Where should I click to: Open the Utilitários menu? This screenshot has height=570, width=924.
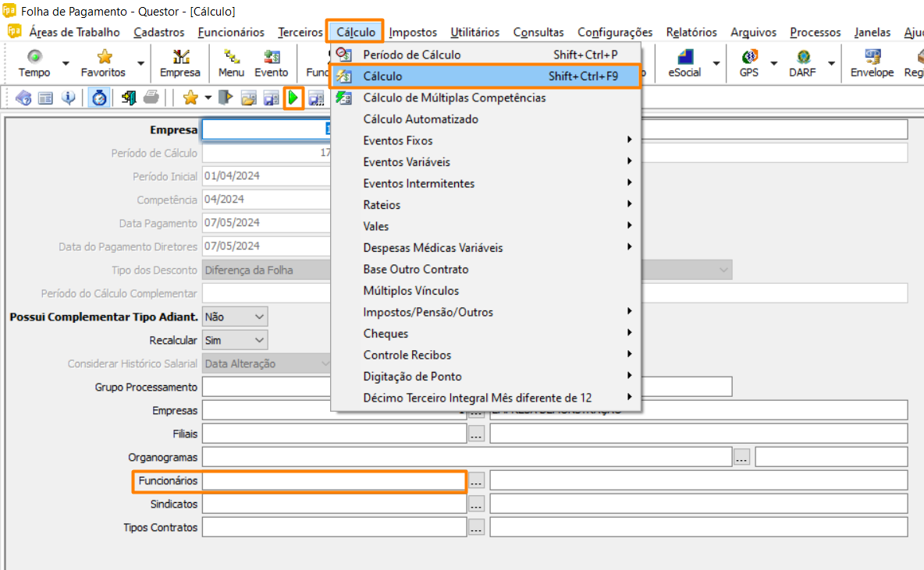[475, 32]
